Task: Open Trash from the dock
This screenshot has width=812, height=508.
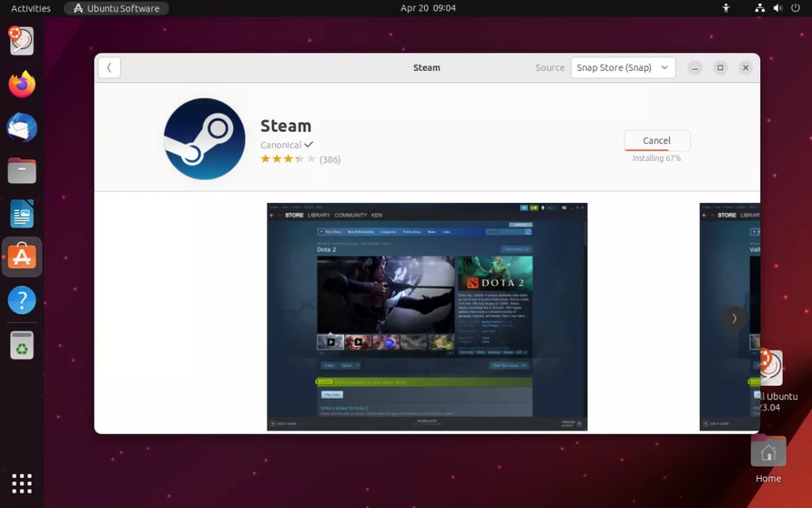Action: [x=22, y=345]
